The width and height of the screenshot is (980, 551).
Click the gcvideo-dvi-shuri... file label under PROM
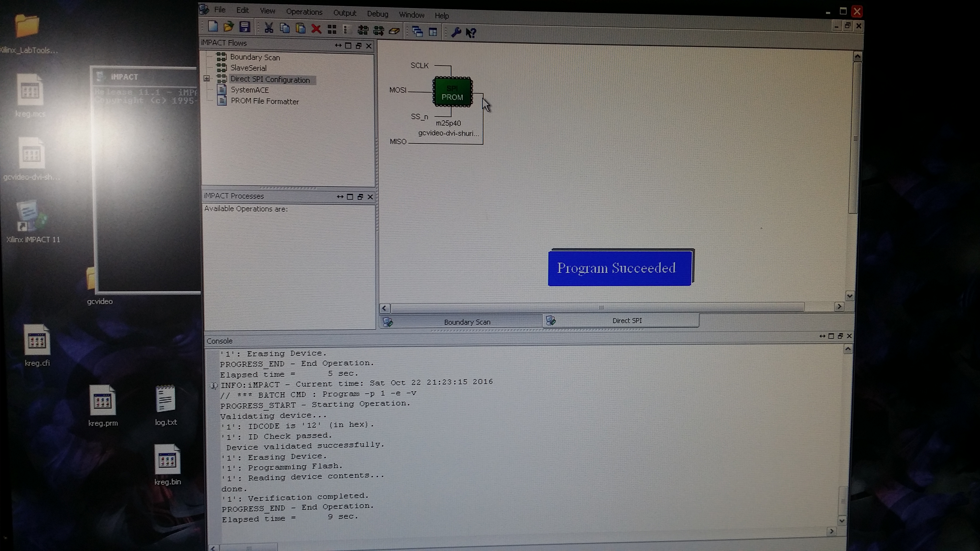(448, 133)
